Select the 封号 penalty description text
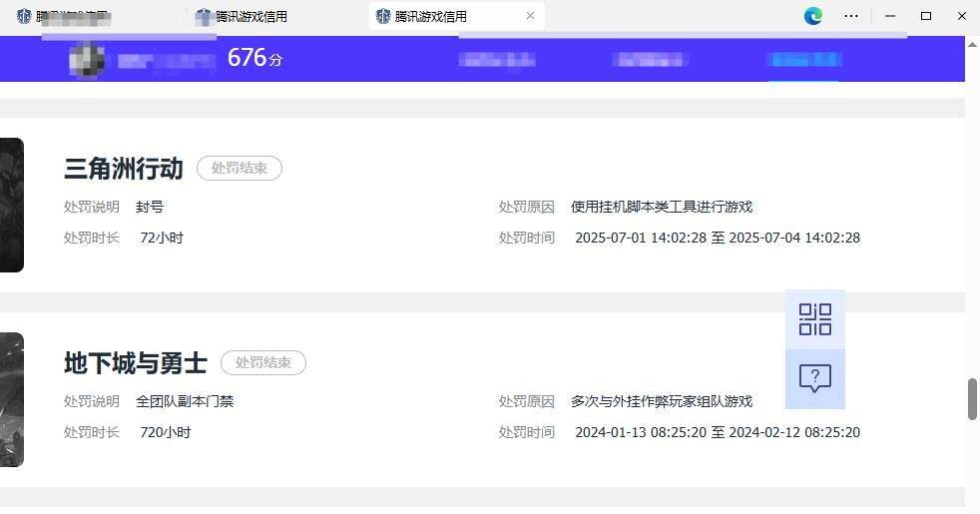 click(x=150, y=207)
